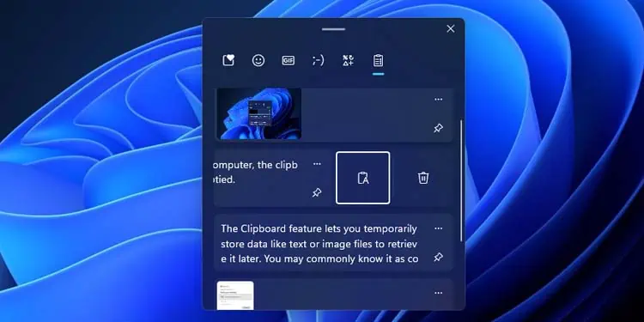This screenshot has height=322, width=644.
Task: Paste the white document screenshot thumbnail
Action: click(x=235, y=295)
